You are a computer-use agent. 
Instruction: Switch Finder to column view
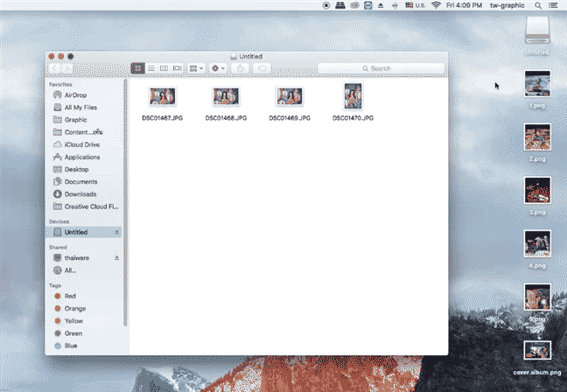point(164,68)
